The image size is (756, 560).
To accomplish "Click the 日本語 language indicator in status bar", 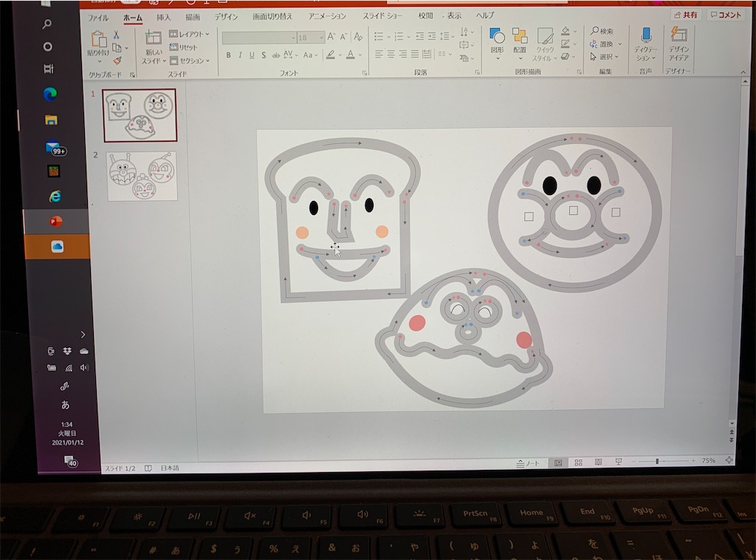I will pos(170,468).
